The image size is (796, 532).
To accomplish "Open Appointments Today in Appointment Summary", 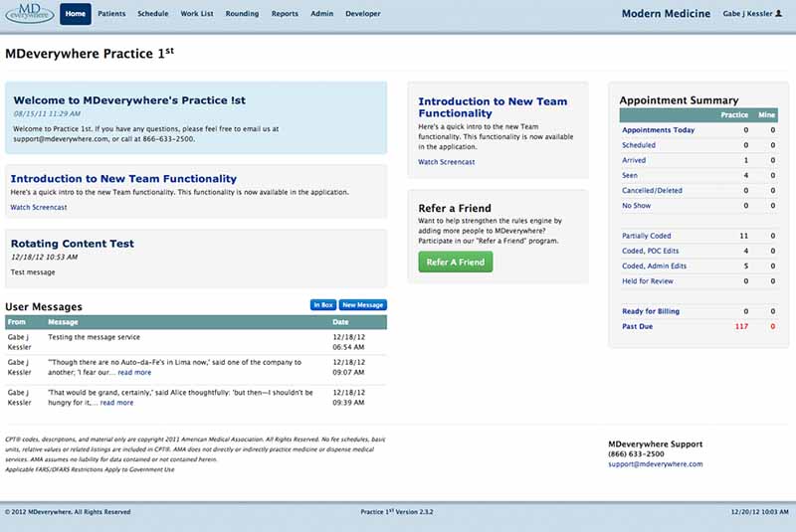I will click(x=659, y=130).
